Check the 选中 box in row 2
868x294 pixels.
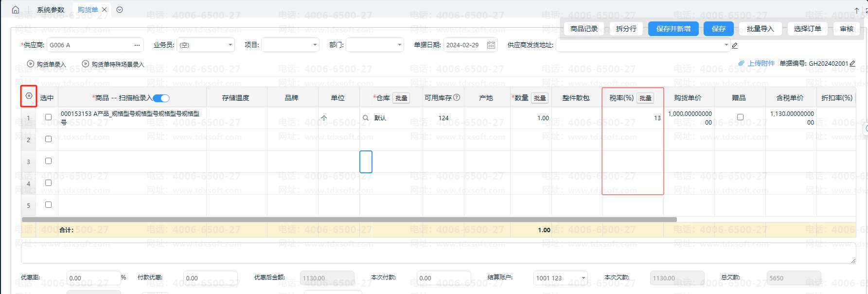pos(48,139)
